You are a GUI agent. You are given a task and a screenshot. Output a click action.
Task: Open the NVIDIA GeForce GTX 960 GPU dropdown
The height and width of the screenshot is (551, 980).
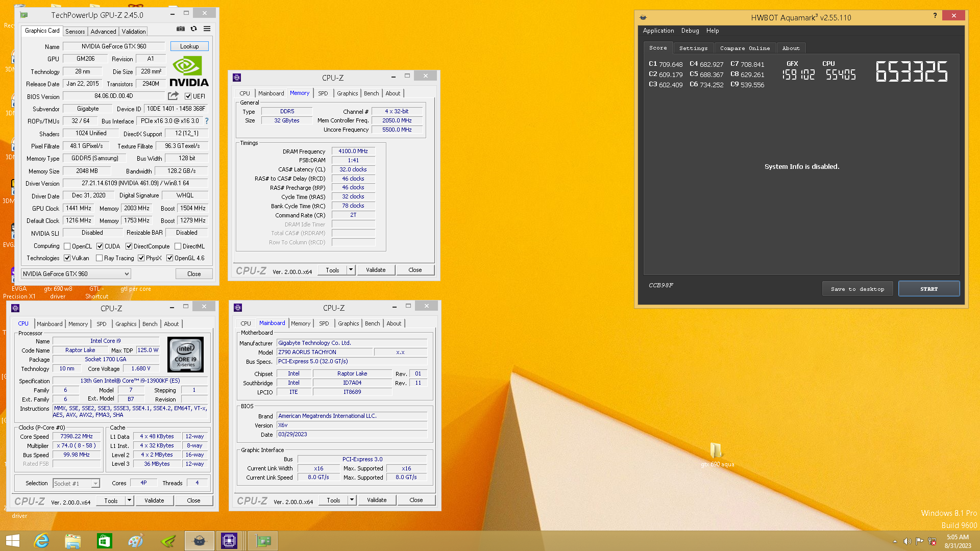point(76,274)
